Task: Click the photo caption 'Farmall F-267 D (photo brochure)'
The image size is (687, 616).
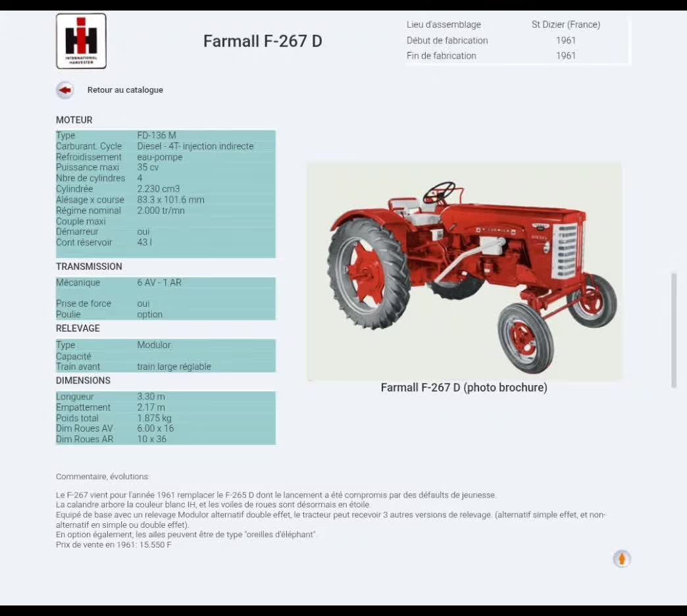Action: coord(464,388)
